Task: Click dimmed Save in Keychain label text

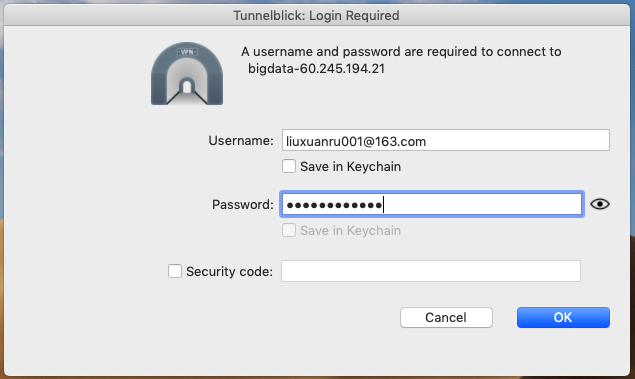Action: [350, 231]
